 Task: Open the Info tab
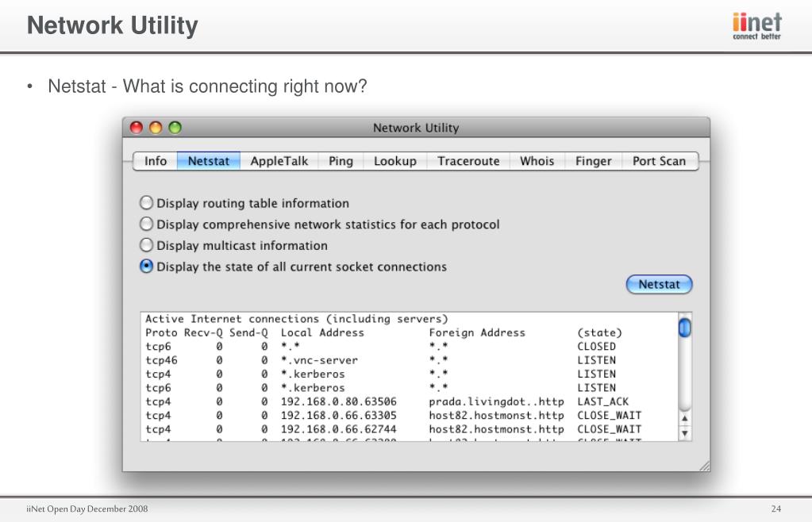(x=156, y=161)
